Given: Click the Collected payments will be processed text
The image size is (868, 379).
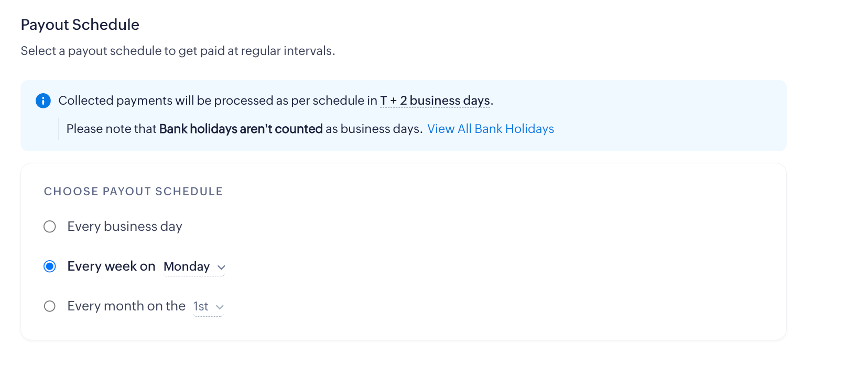Looking at the screenshot, I should click(218, 101).
